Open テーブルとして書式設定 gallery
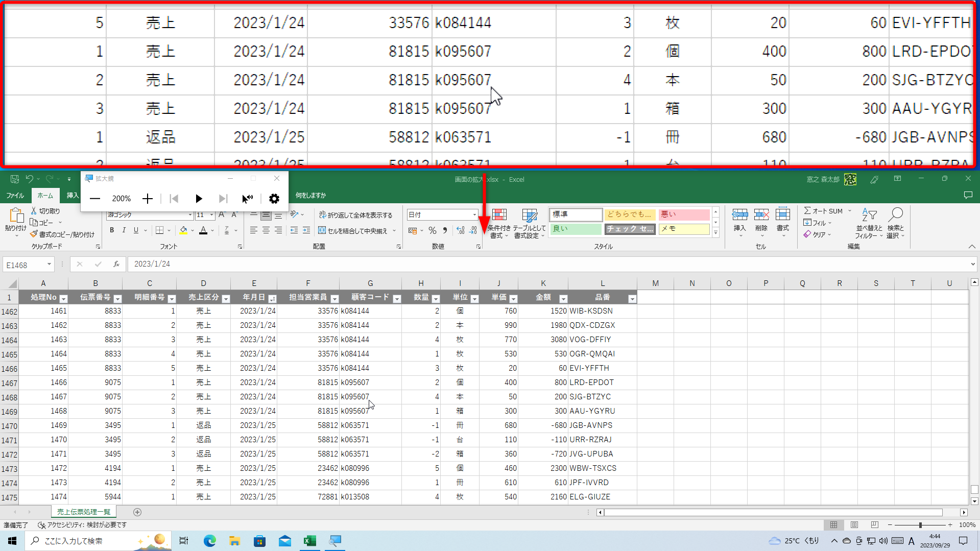 (x=530, y=223)
